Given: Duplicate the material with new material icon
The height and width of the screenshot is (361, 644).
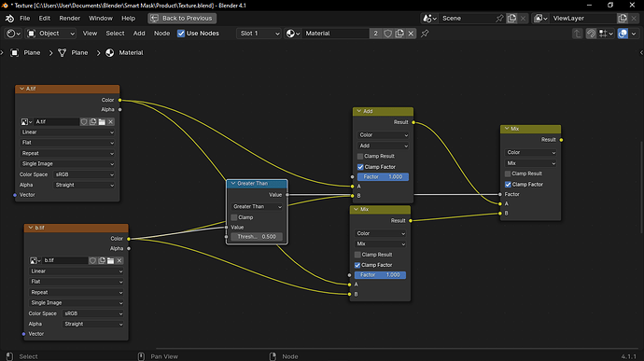Looking at the screenshot, I should [399, 34].
